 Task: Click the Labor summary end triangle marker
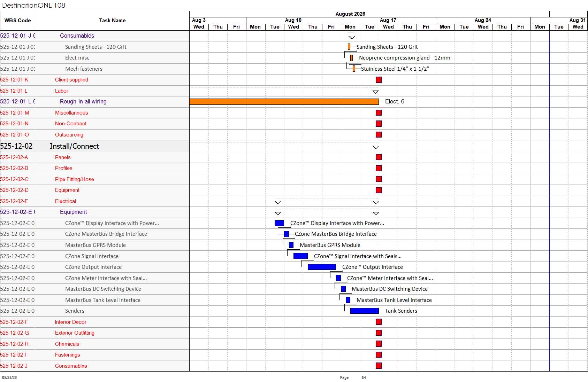(x=375, y=92)
